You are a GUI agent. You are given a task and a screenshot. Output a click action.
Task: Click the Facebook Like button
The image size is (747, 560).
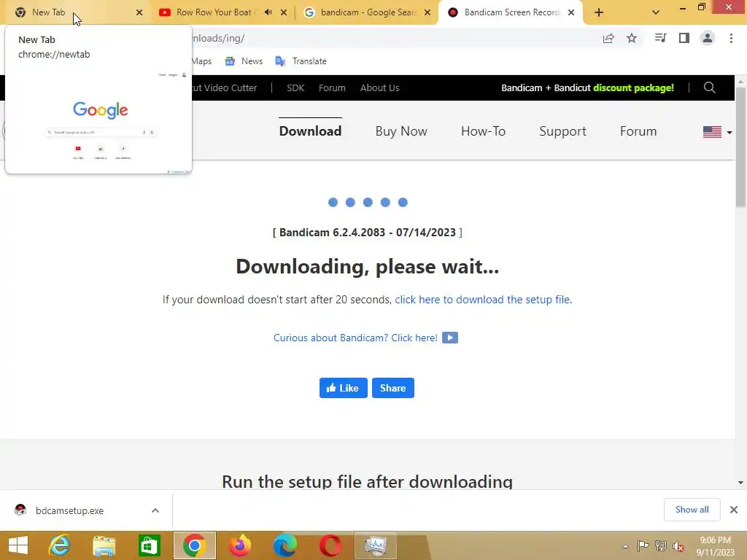343,388
